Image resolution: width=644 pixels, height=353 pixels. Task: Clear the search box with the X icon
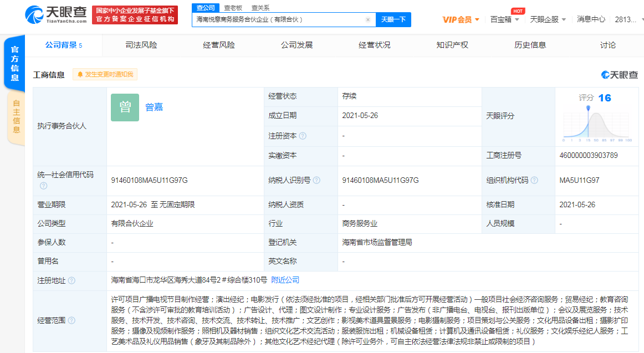(367, 19)
